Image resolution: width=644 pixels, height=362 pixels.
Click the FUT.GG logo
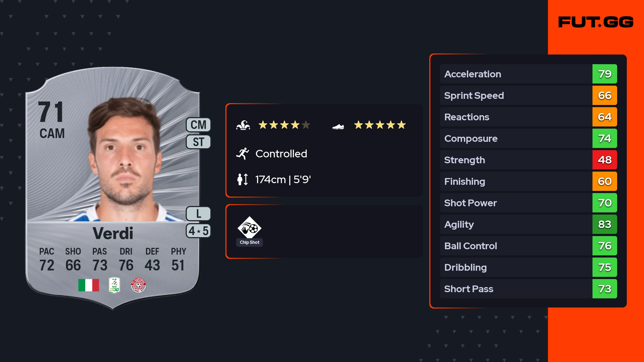point(596,22)
